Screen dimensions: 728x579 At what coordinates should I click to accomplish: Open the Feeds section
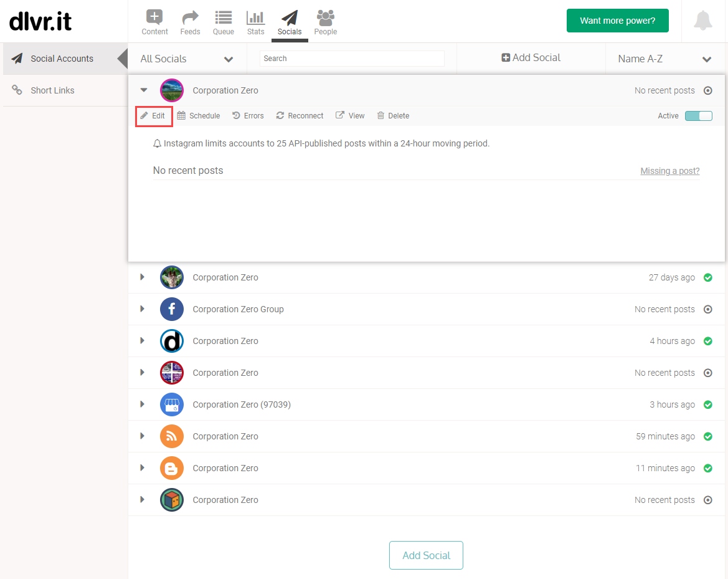[191, 22]
